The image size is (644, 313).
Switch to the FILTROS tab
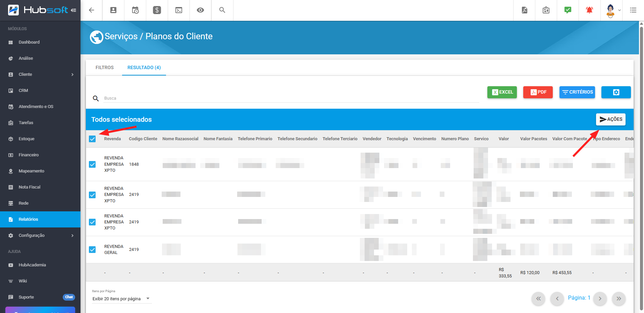tap(105, 68)
